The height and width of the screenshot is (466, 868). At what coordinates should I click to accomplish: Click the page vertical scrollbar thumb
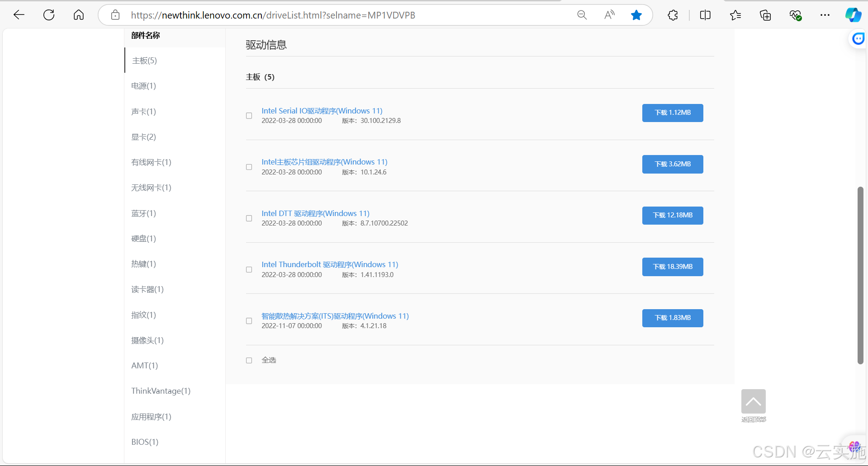click(x=860, y=275)
